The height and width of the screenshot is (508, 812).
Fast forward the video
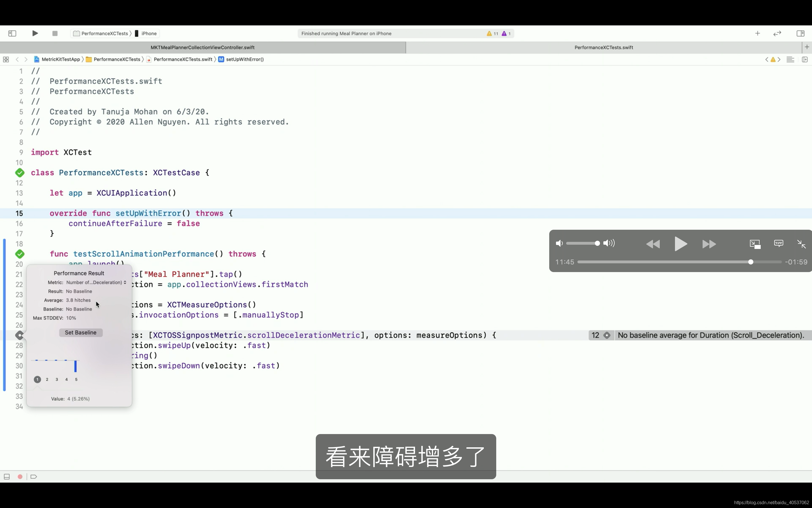pos(709,244)
